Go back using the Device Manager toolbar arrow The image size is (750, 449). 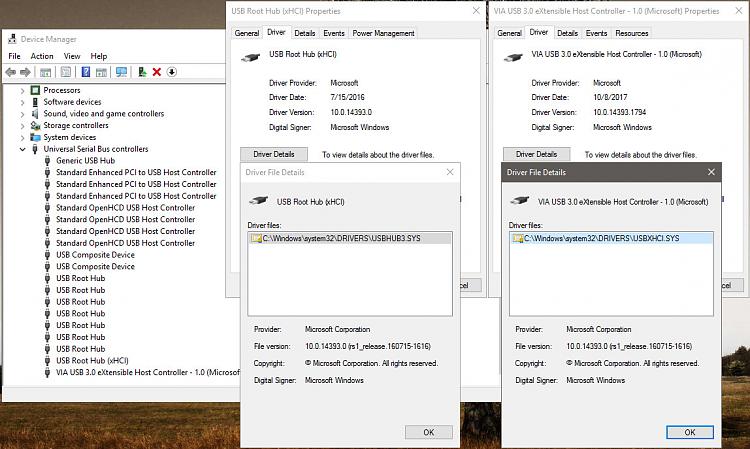[x=11, y=72]
